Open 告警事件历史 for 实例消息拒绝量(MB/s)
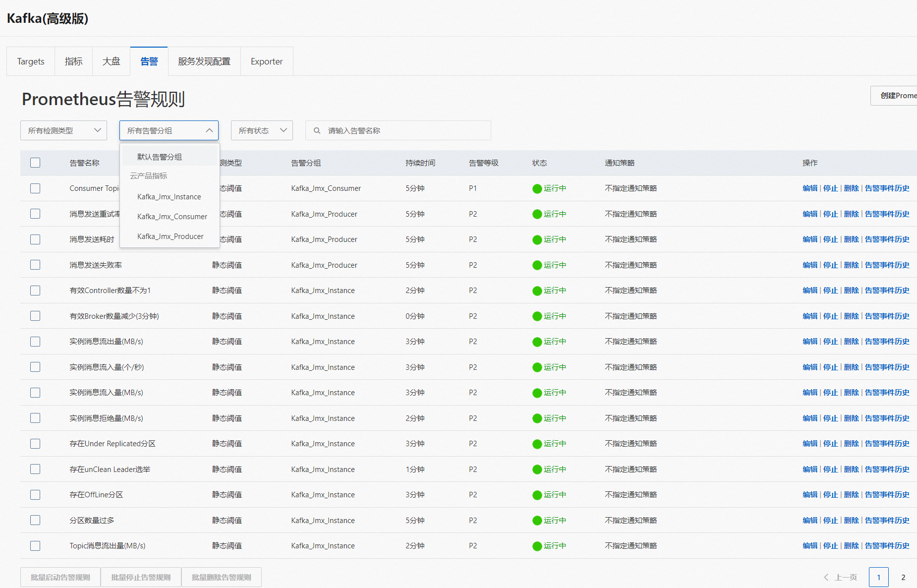This screenshot has width=917, height=588. 887,418
